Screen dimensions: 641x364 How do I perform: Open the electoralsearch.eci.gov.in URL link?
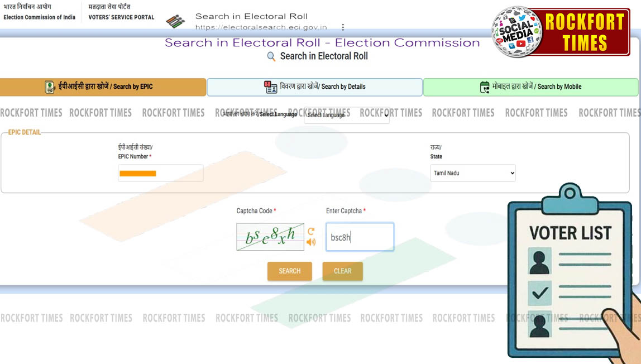[261, 27]
